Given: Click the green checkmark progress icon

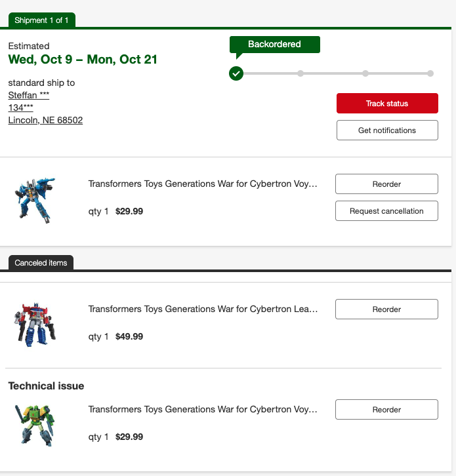Looking at the screenshot, I should coord(236,73).
